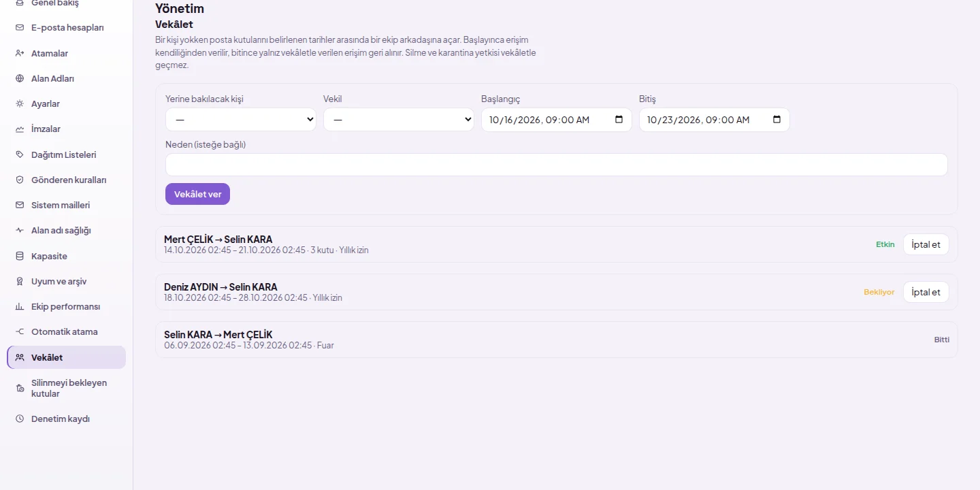Click the envelope icon beside Sistem mailleri
Image resolution: width=980 pixels, height=490 pixels.
click(x=20, y=205)
